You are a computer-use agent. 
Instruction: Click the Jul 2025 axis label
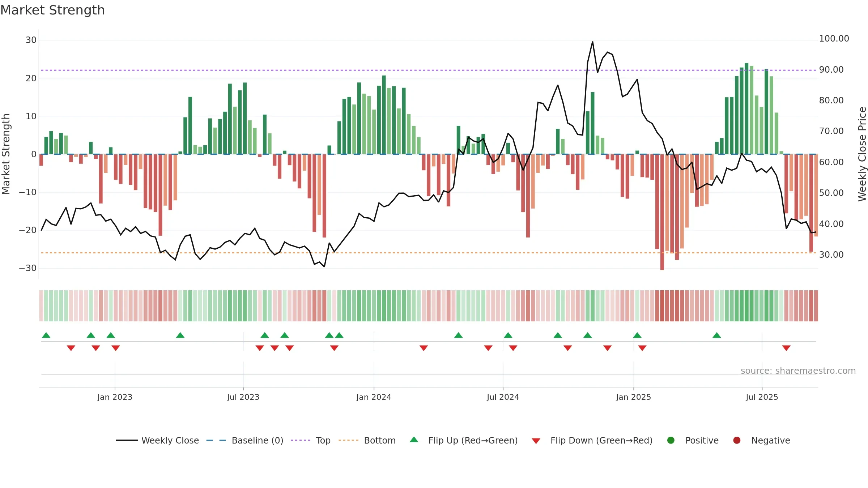coord(762,397)
